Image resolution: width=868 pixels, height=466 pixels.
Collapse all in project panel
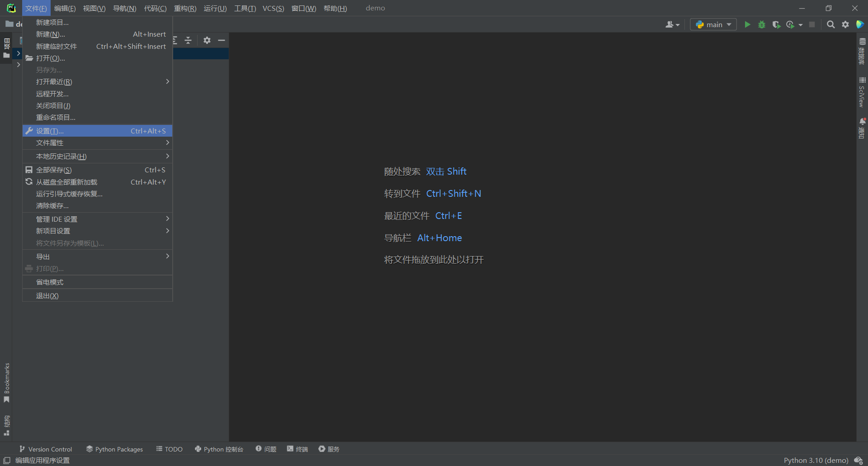pyautogui.click(x=188, y=40)
